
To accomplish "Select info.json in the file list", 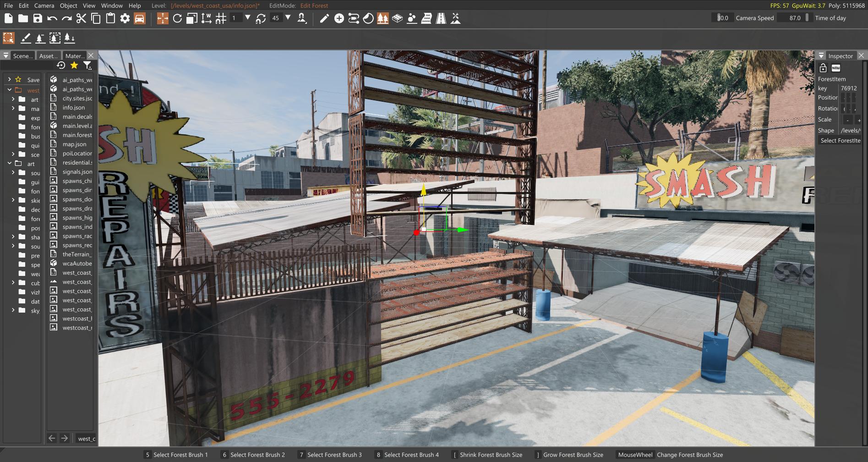I will point(73,108).
